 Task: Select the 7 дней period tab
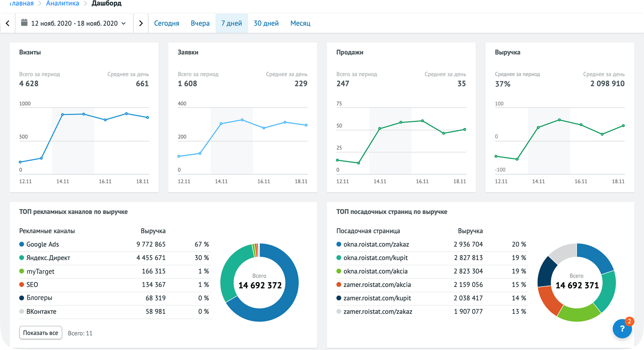(x=231, y=23)
